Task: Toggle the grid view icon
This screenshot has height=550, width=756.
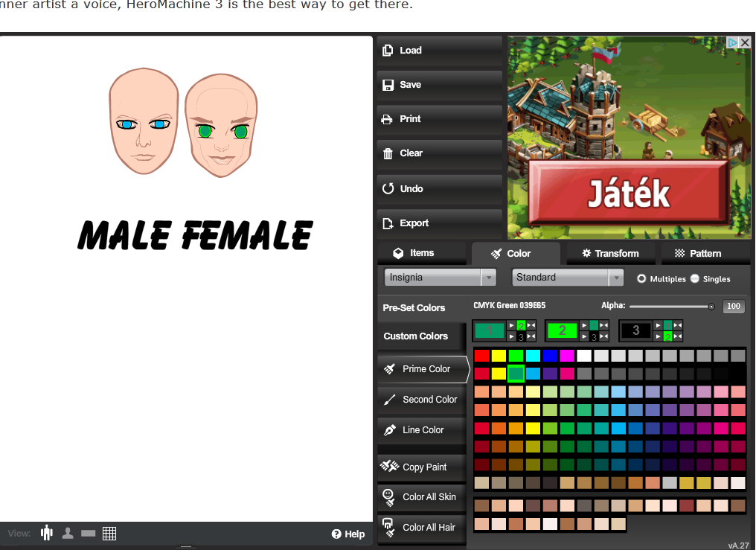Action: 109,533
